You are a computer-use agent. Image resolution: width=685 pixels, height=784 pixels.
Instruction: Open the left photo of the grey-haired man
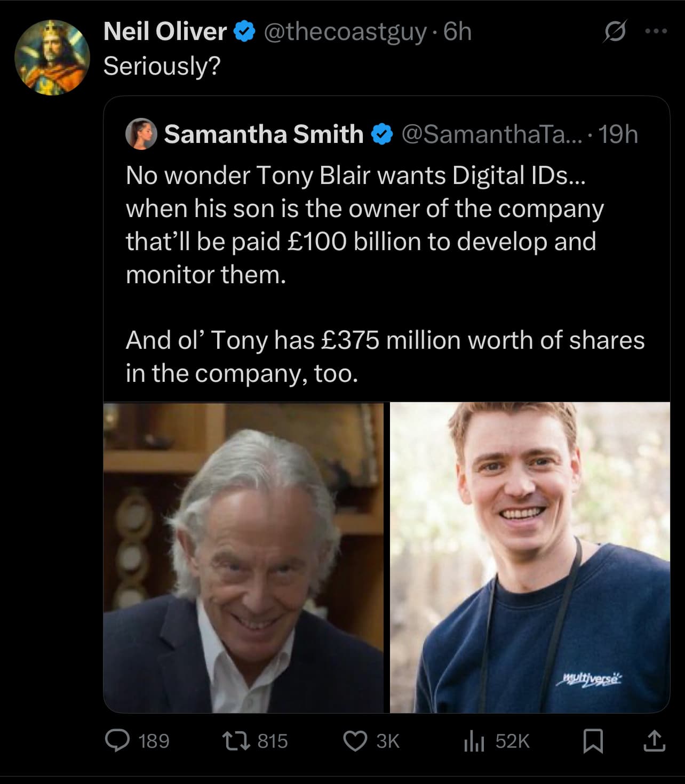point(243,557)
